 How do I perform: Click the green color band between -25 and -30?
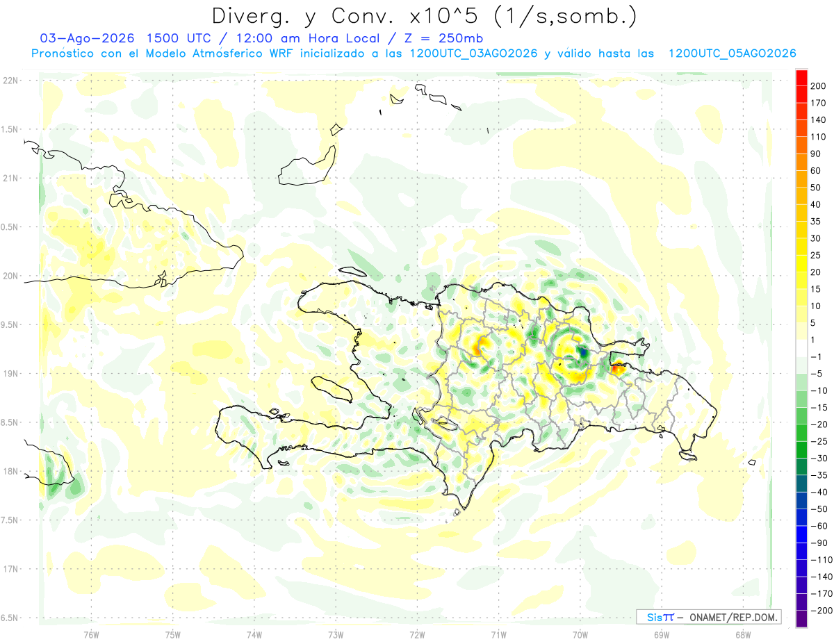point(801,450)
